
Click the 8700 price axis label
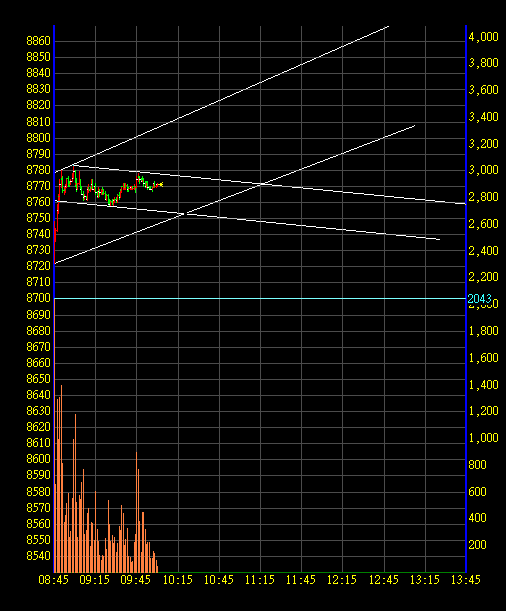point(39,298)
